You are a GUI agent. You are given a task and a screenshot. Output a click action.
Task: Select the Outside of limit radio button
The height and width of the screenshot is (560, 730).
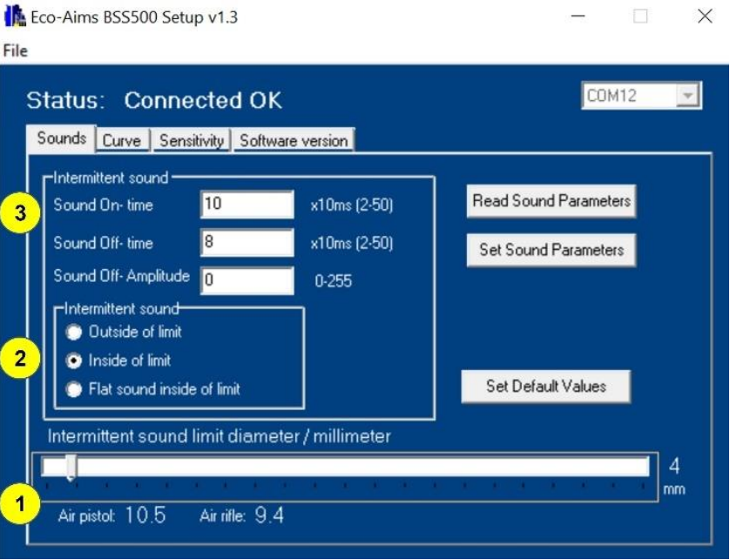73,333
